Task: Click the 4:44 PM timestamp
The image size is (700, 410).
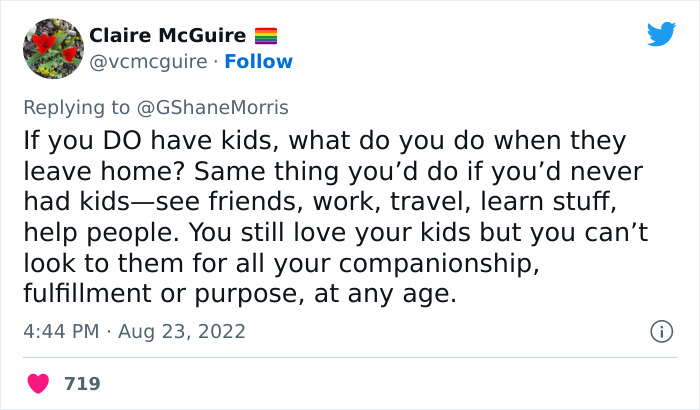Action: pyautogui.click(x=62, y=331)
